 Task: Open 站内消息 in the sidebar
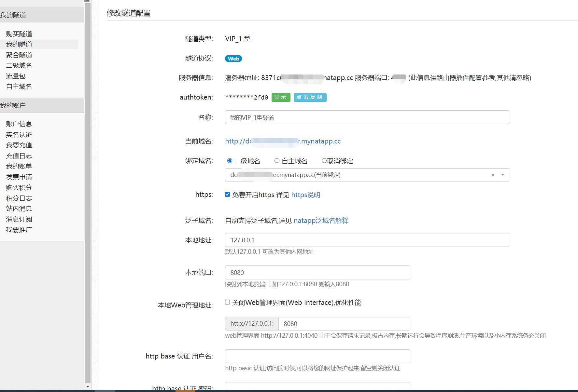tap(19, 209)
